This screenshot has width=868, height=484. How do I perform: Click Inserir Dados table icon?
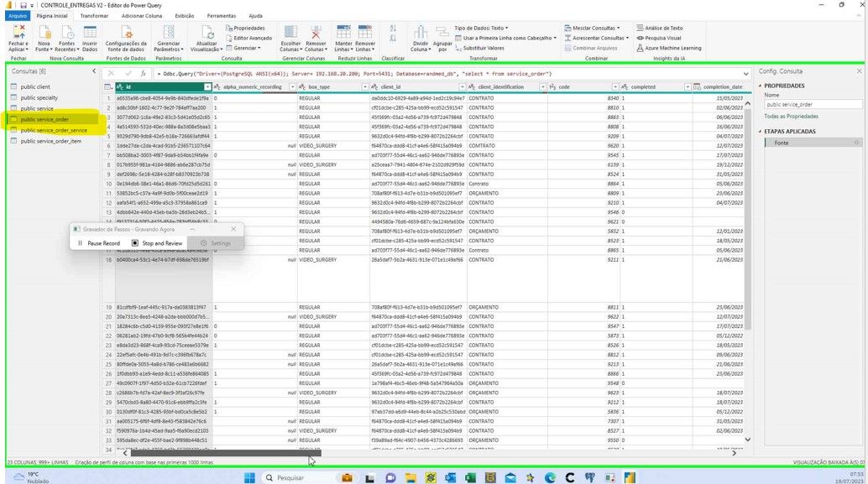tap(90, 32)
